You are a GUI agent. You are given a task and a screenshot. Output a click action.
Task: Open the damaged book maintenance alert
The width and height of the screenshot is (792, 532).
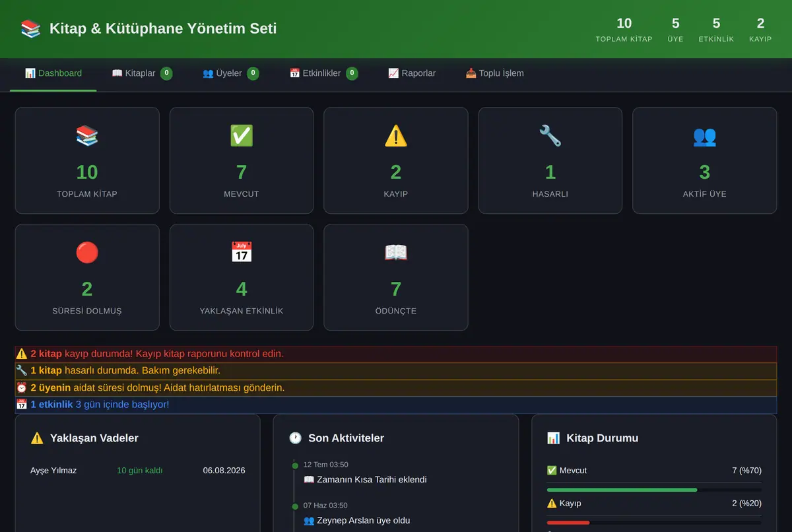[x=396, y=371]
